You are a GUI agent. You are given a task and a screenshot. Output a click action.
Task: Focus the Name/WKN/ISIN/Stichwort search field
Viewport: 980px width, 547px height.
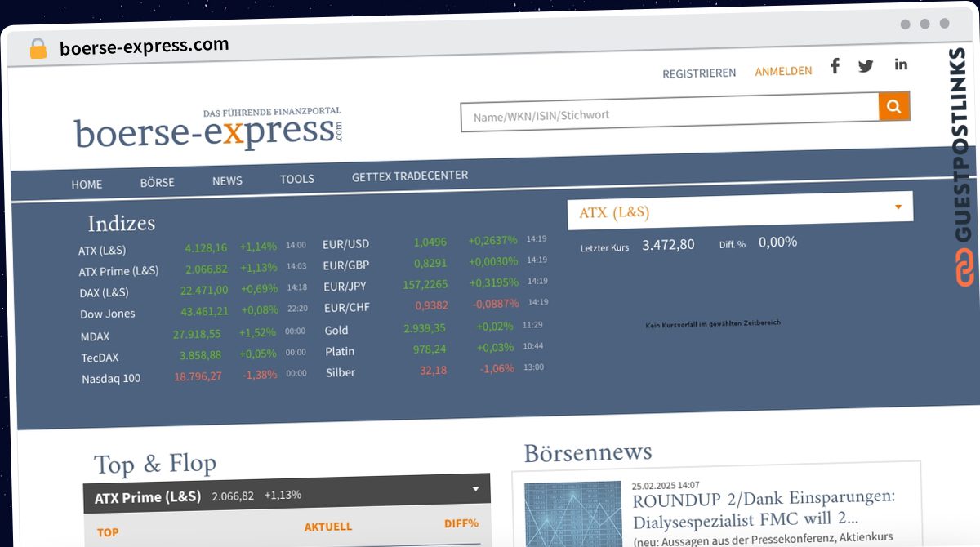click(x=670, y=111)
